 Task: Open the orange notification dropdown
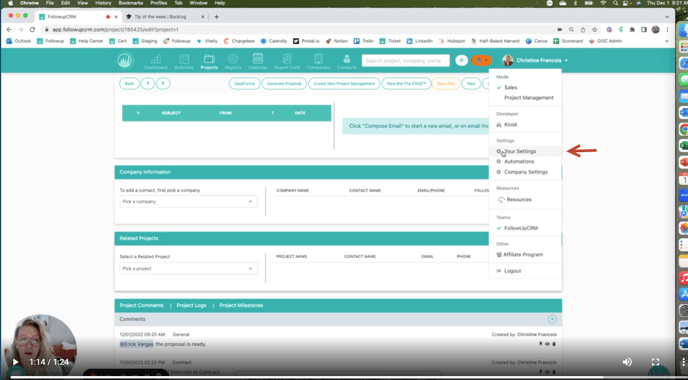pos(481,61)
